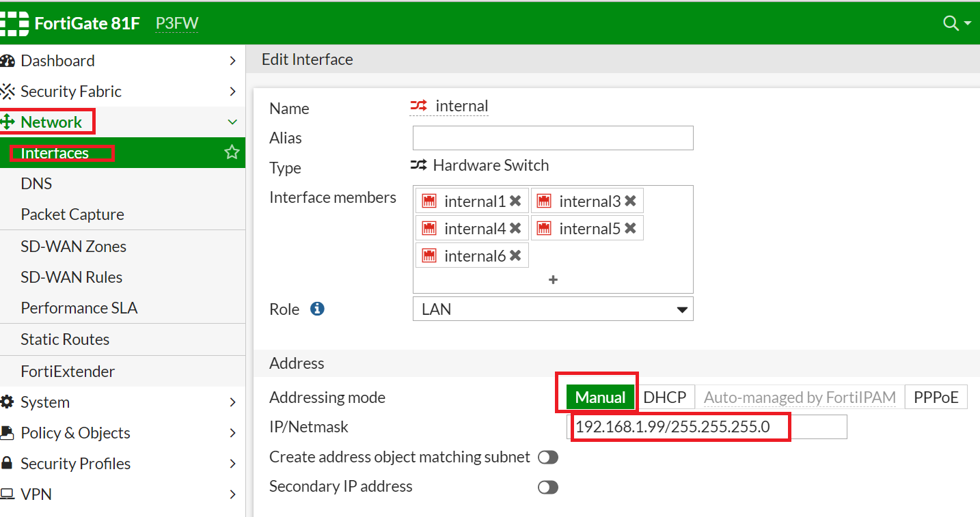The width and height of the screenshot is (980, 517).
Task: Expand the Dashboard menu chevron
Action: point(232,61)
